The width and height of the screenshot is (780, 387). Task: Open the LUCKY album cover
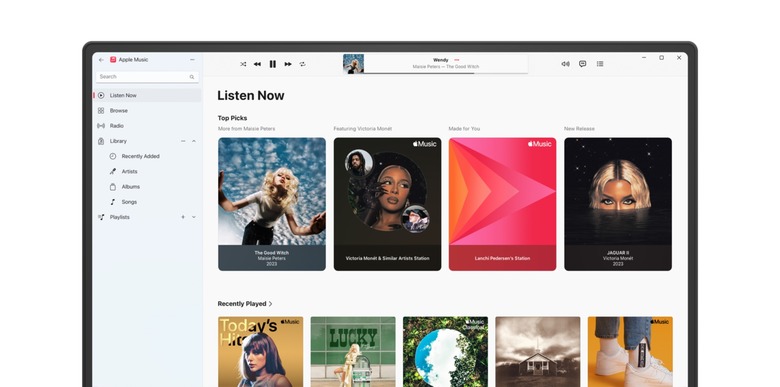353,352
